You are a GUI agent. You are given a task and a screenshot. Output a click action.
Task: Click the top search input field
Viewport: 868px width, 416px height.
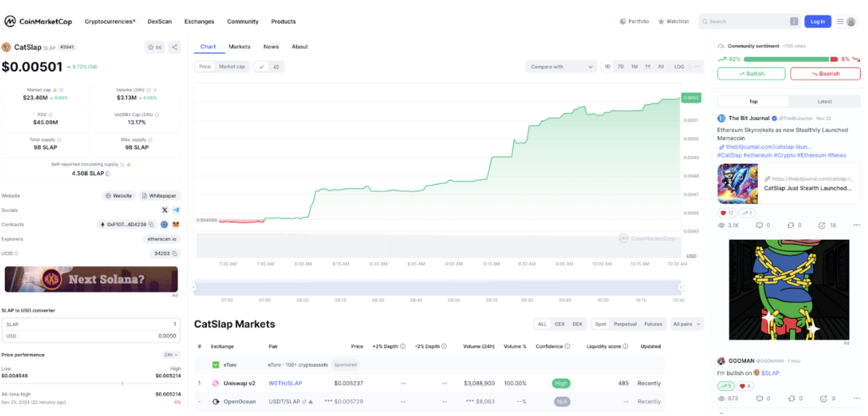click(x=744, y=22)
